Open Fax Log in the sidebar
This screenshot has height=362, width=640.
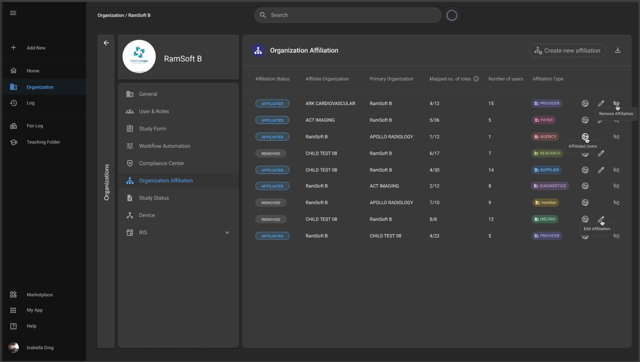[x=35, y=126]
